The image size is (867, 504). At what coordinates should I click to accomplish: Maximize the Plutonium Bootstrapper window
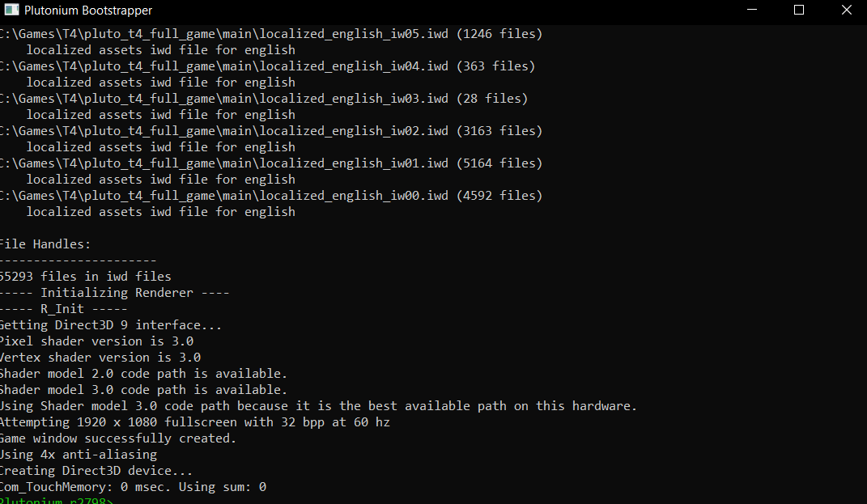pos(798,10)
